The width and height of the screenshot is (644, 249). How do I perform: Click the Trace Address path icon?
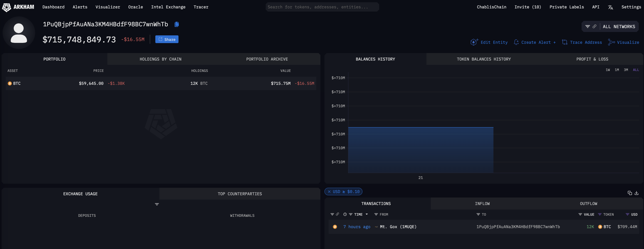point(565,42)
